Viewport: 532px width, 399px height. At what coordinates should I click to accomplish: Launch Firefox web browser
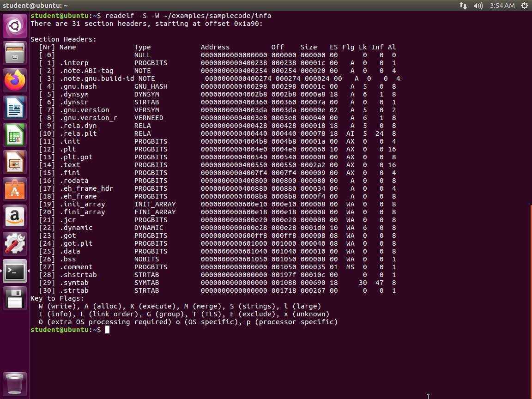point(15,80)
